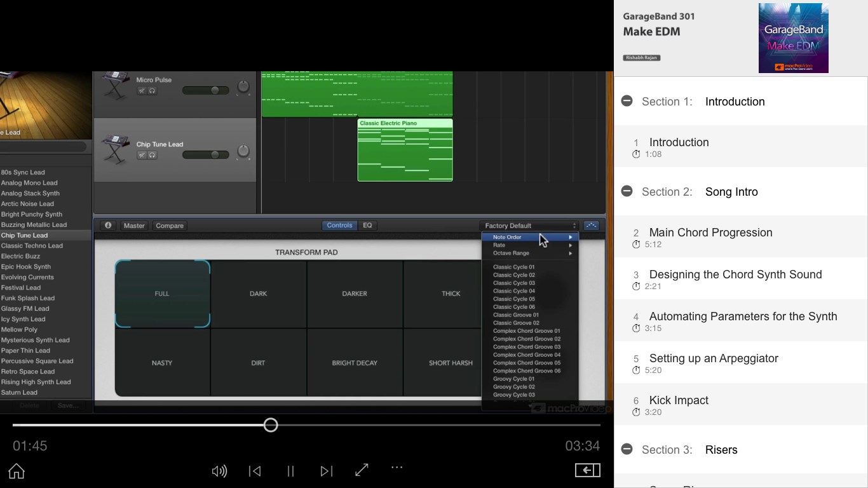The height and width of the screenshot is (488, 868).
Task: Open the Factory Default preset dropdown
Action: 527,225
